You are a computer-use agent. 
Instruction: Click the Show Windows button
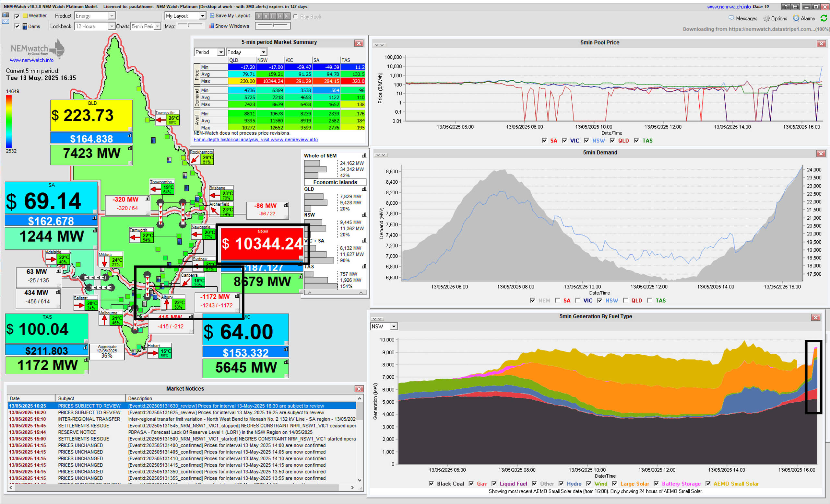pyautogui.click(x=229, y=26)
